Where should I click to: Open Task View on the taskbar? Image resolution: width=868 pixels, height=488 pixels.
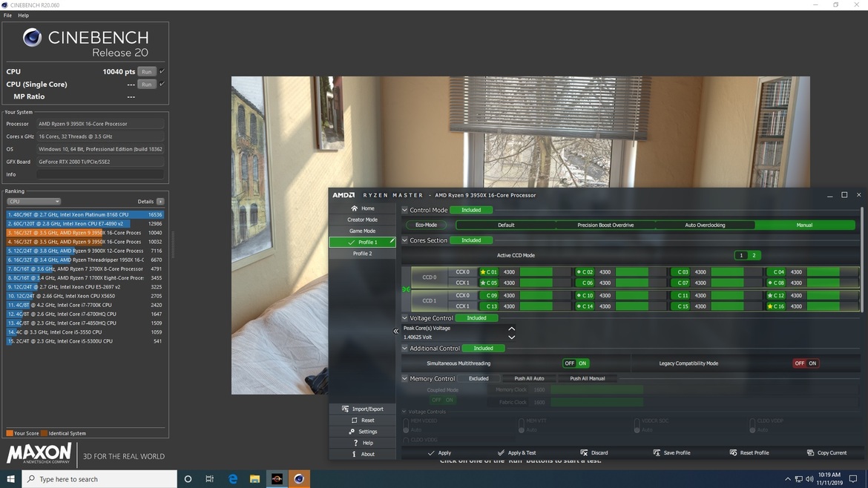click(x=210, y=478)
